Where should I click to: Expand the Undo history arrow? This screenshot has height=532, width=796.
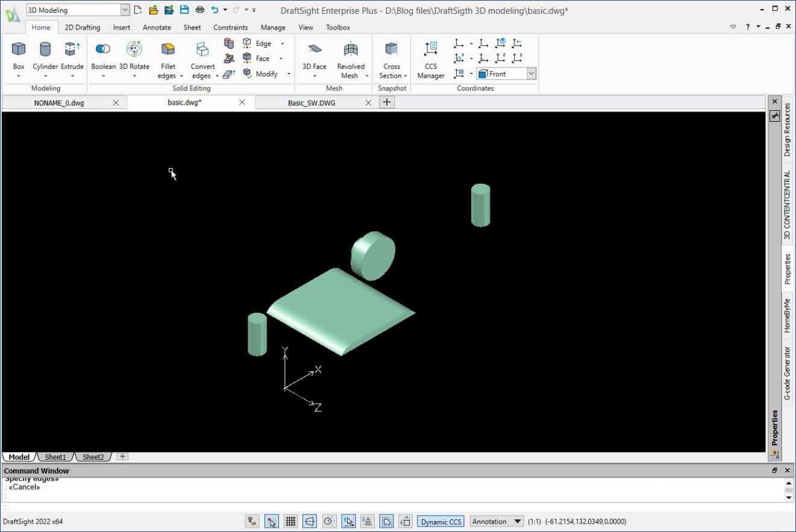coord(225,10)
